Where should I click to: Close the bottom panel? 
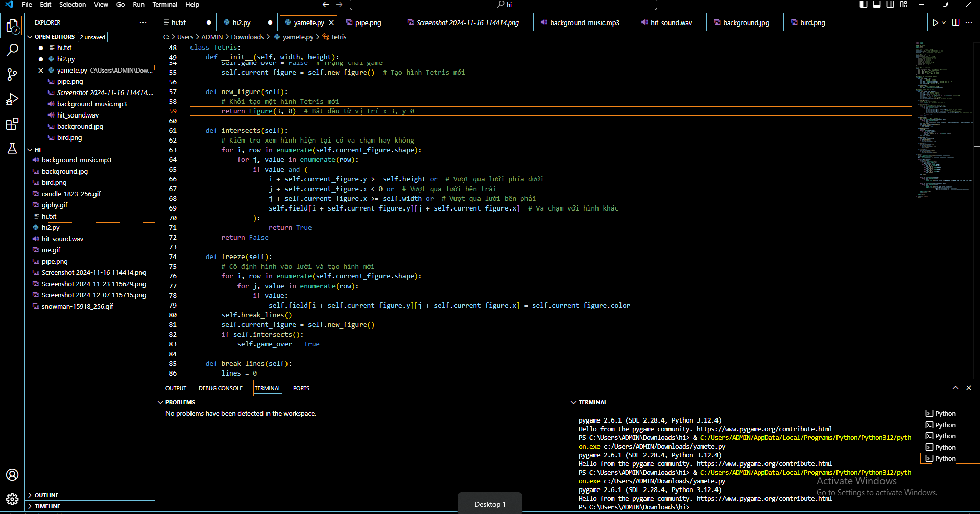969,388
